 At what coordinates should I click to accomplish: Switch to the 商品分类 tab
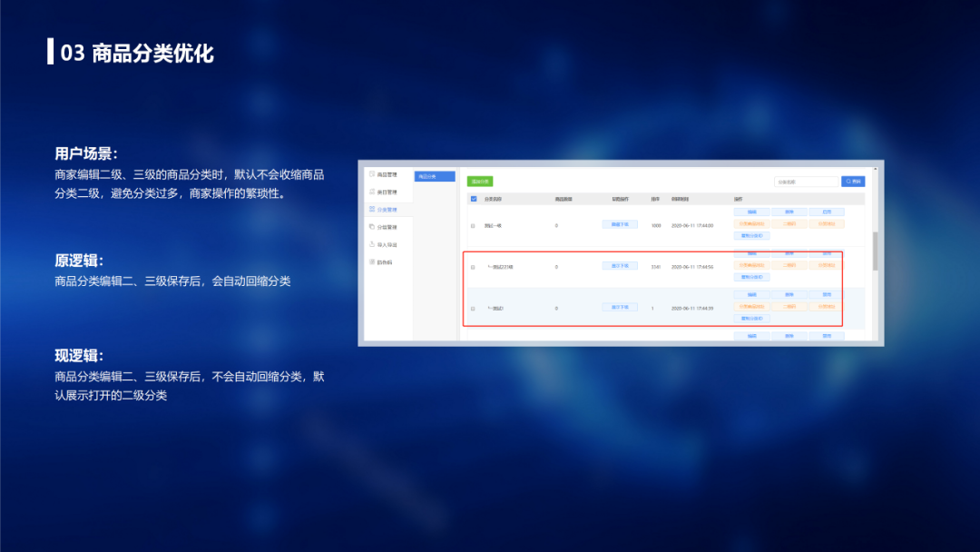(435, 176)
